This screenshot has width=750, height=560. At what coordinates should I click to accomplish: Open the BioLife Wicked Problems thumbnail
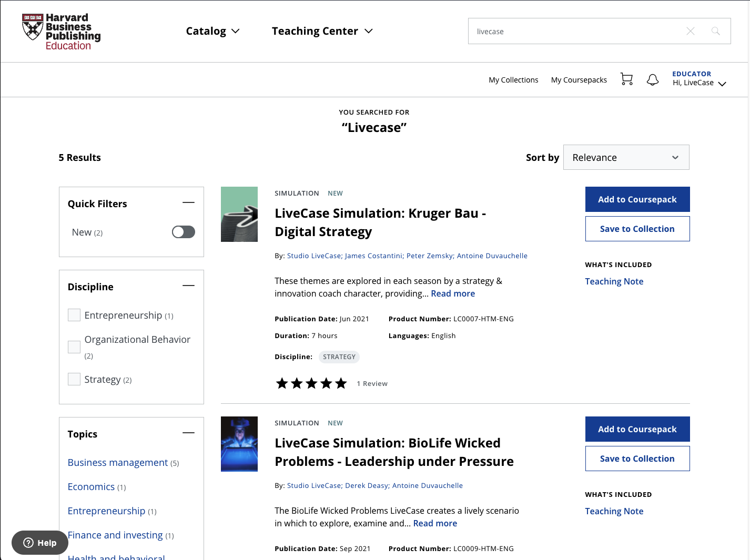(239, 444)
